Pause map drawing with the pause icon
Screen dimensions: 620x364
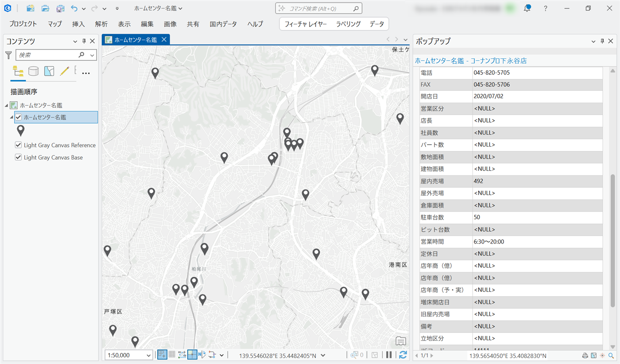tap(389, 355)
